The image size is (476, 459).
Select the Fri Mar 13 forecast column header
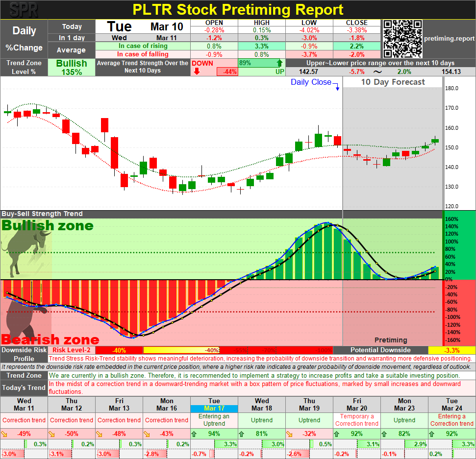click(x=119, y=405)
